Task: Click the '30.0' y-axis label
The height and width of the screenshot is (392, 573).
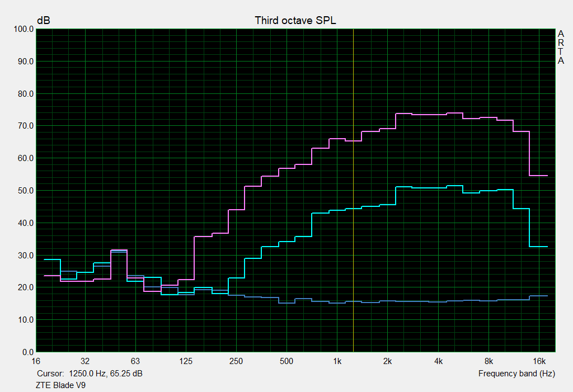Action: click(x=26, y=256)
